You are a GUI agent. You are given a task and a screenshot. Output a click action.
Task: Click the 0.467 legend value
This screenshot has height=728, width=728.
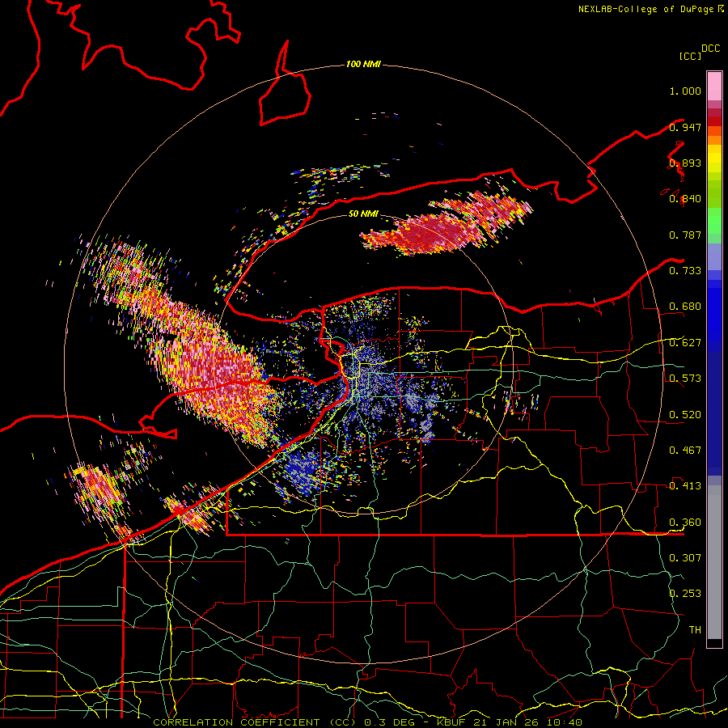(685, 451)
